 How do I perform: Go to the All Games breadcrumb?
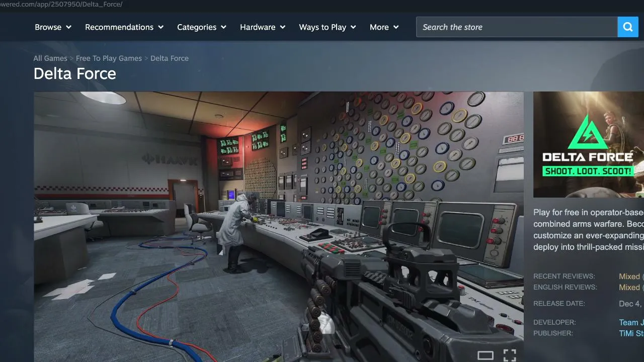[x=50, y=58]
